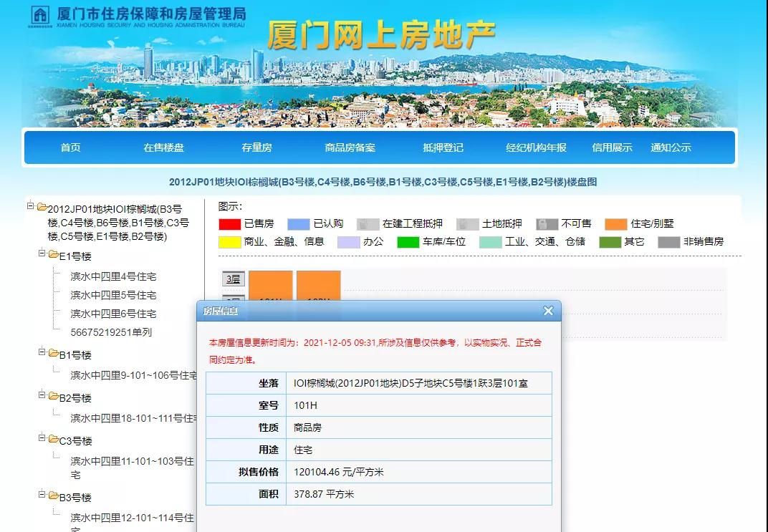The width and height of the screenshot is (768, 532).
Task: Open the 抵押登记 navigation item
Action: (x=443, y=147)
